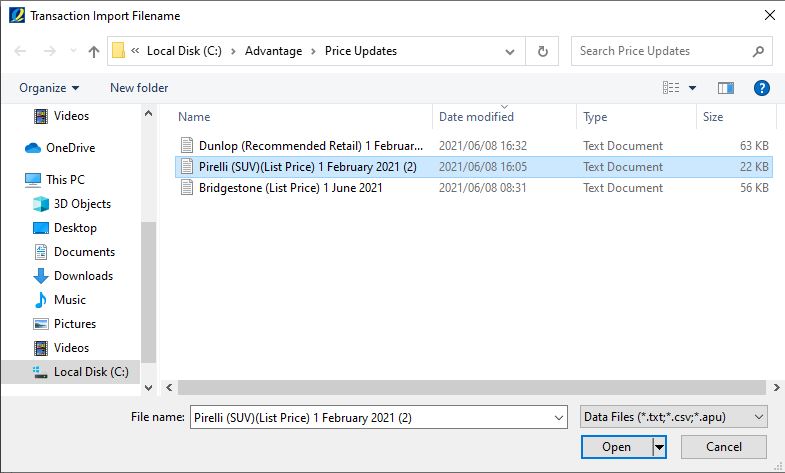Click the Pirelli file's document icon
785x473 pixels.
coord(187,166)
